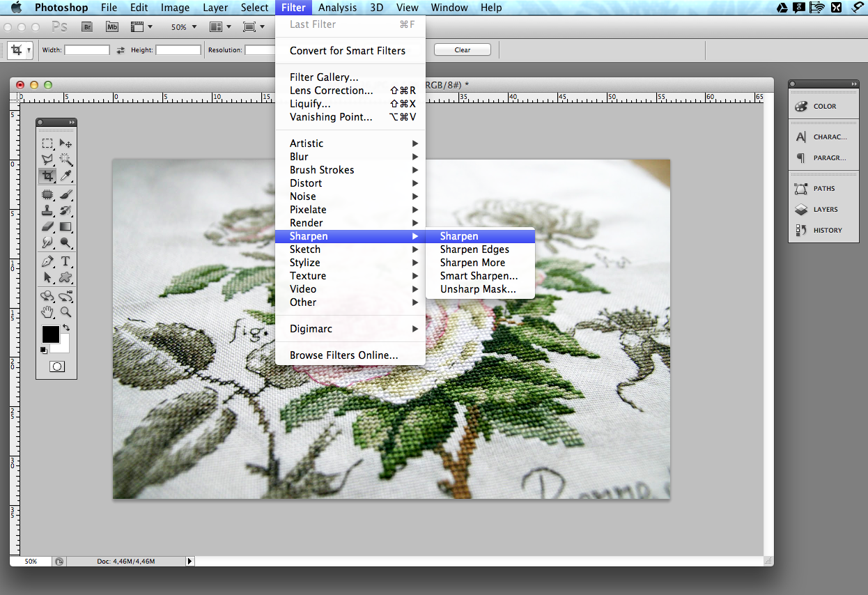
Task: Apply the highlighted Sharpen filter
Action: (x=480, y=236)
